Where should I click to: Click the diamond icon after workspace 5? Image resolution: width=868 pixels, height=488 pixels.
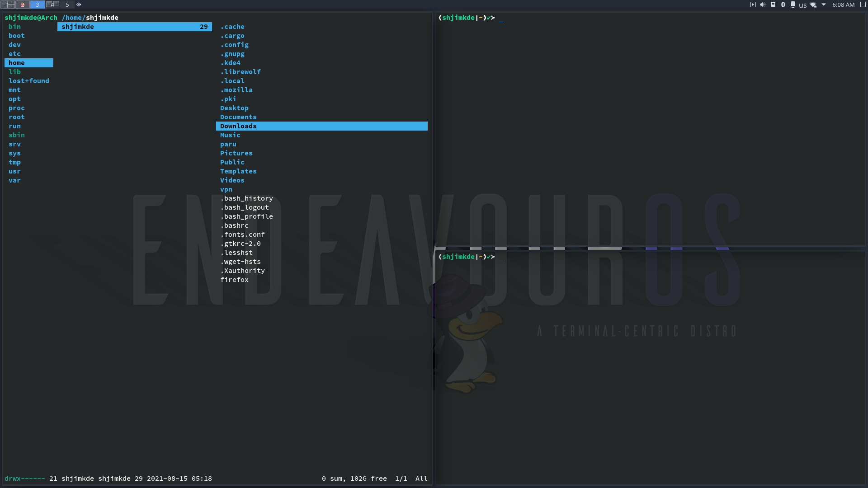click(x=79, y=5)
